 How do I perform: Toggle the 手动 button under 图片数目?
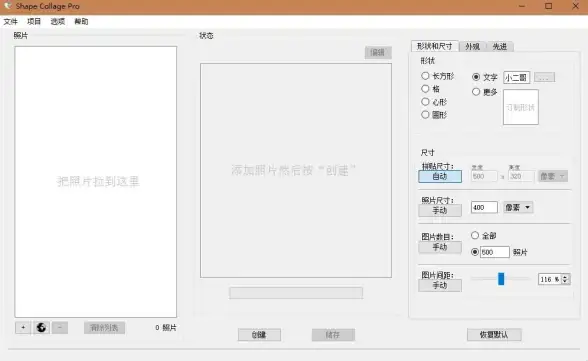(x=440, y=247)
